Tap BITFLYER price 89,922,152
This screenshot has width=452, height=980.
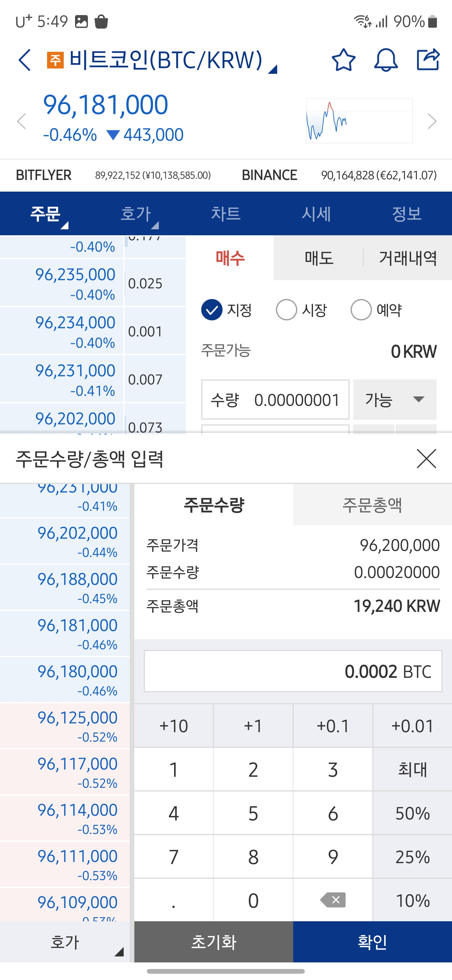pyautogui.click(x=153, y=175)
